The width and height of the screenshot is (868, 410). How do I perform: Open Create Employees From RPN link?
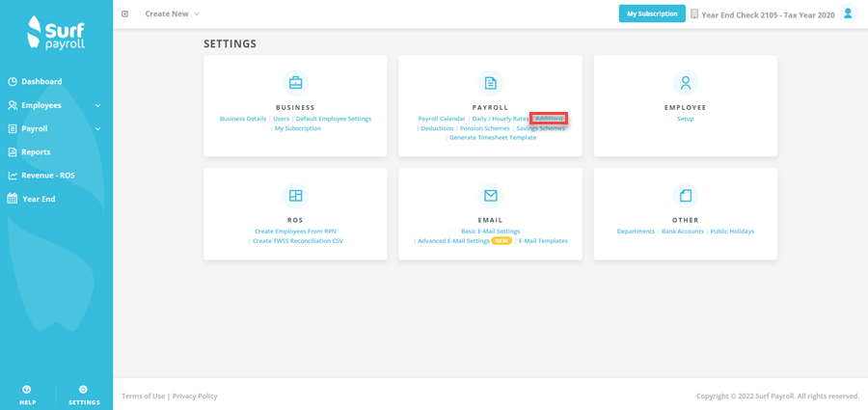pos(296,231)
